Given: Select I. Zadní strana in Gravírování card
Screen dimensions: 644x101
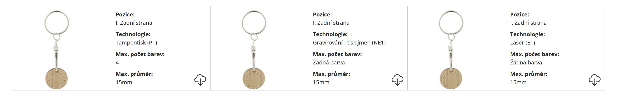Looking at the screenshot, I should 331,23.
